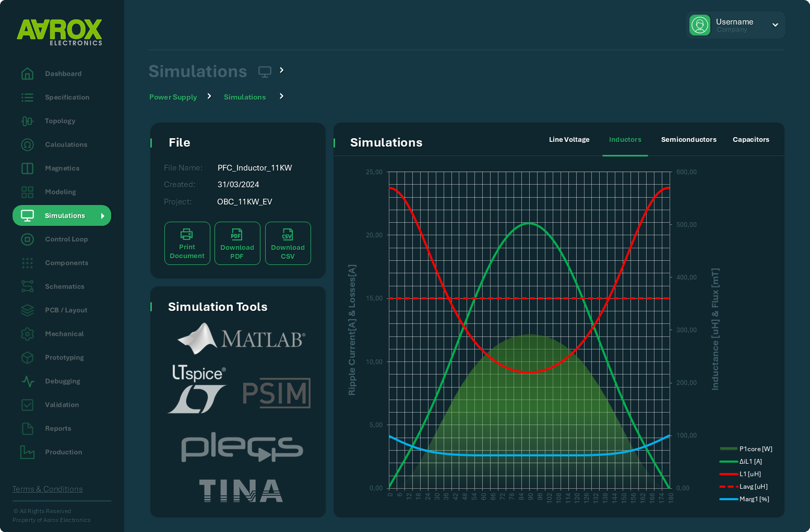
Task: Click the Avrox Electronics logo
Action: point(59,31)
